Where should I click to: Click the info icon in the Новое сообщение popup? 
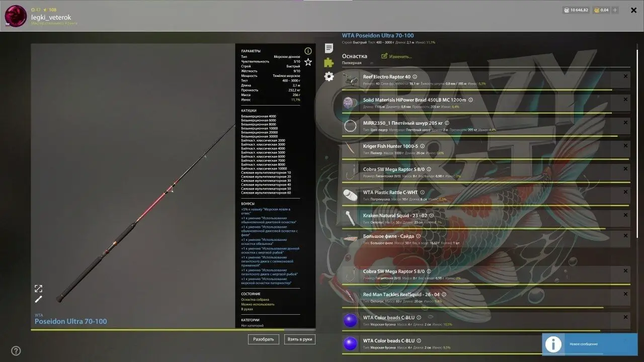553,344
